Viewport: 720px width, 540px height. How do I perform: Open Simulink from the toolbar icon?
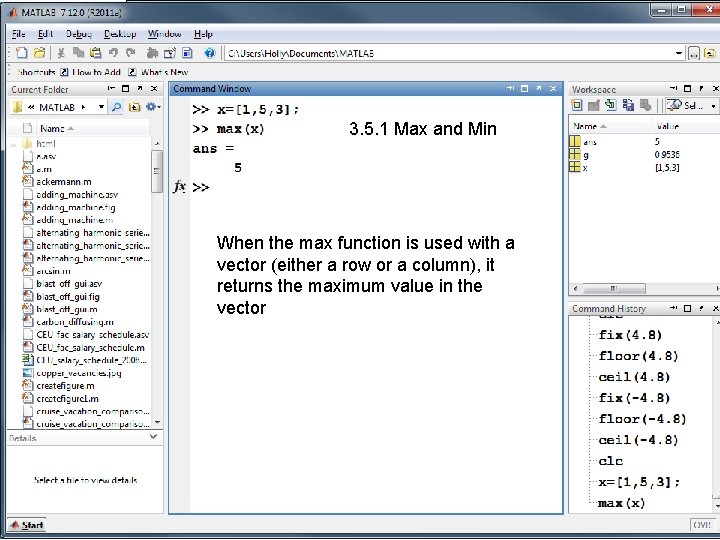(152, 53)
